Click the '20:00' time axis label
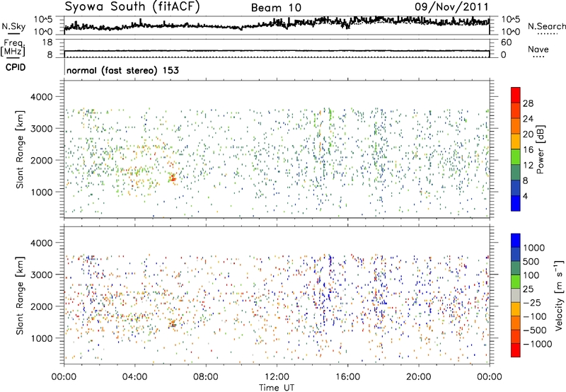This screenshot has height=392, width=566. click(418, 377)
